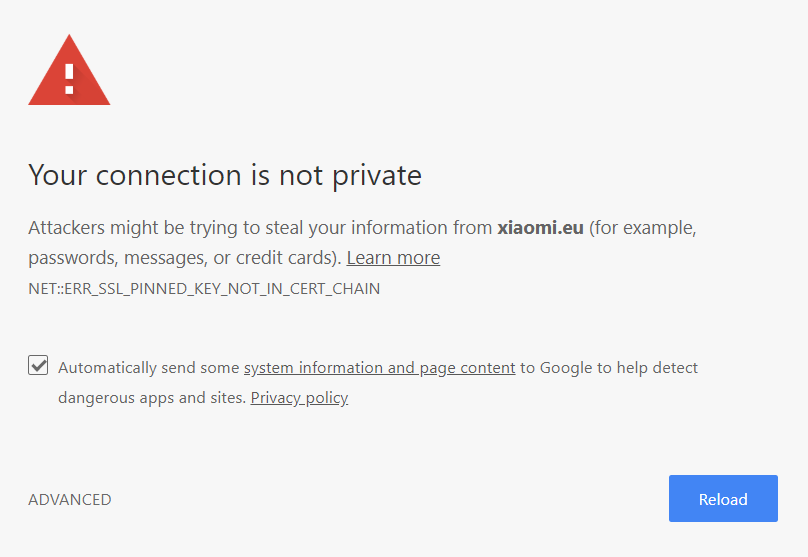
Task: Open the Learn more link
Action: (x=393, y=258)
